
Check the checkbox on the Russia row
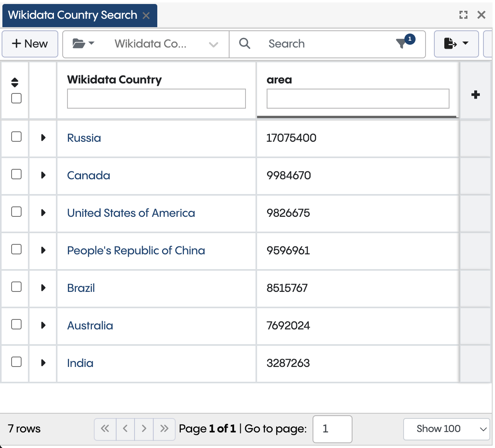click(x=16, y=137)
